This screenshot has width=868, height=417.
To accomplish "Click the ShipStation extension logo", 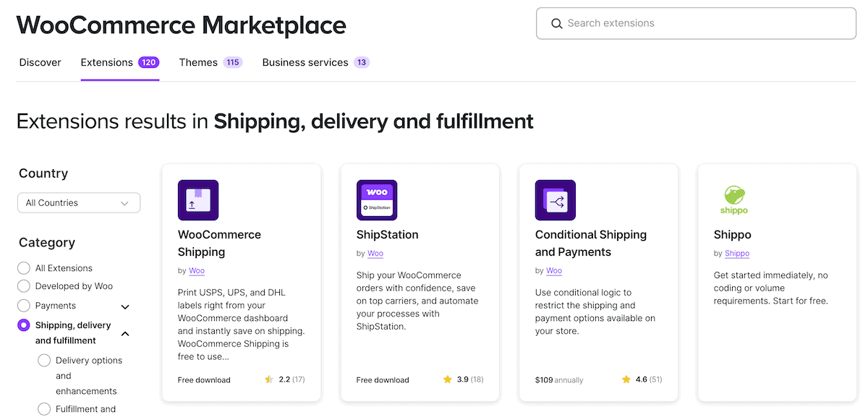I will click(x=376, y=199).
